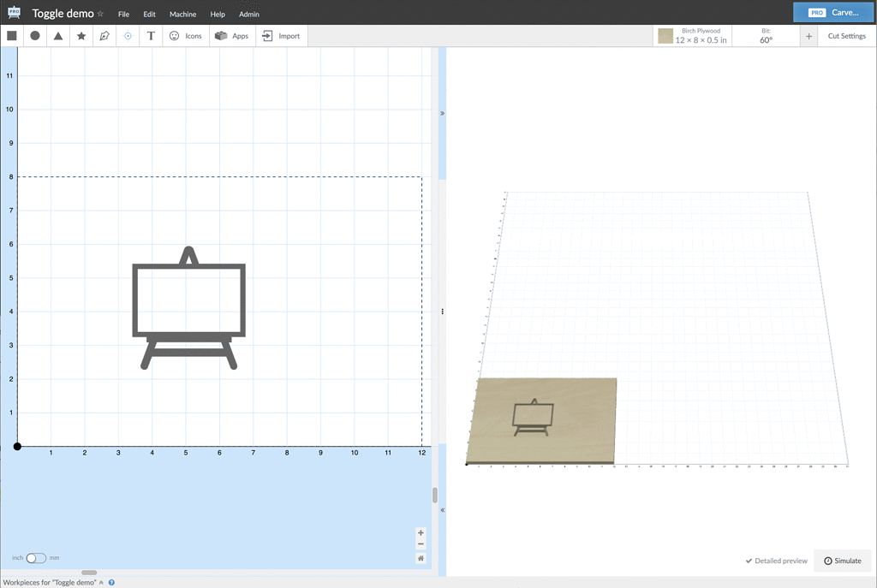Viewport: 877px width, 588px height.
Task: Select the pen drawing tool
Action: click(104, 35)
